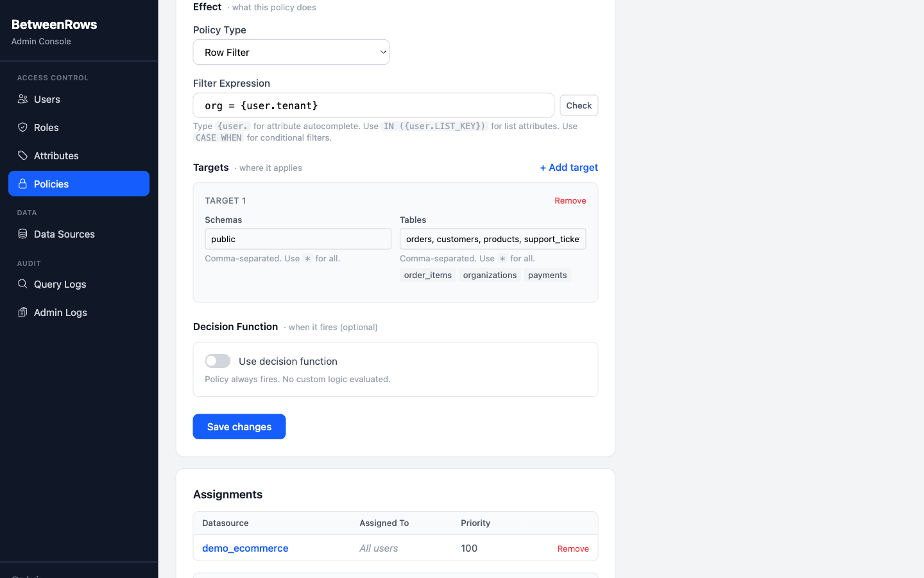
Task: Open the Policy Type dropdown
Action: 291,52
